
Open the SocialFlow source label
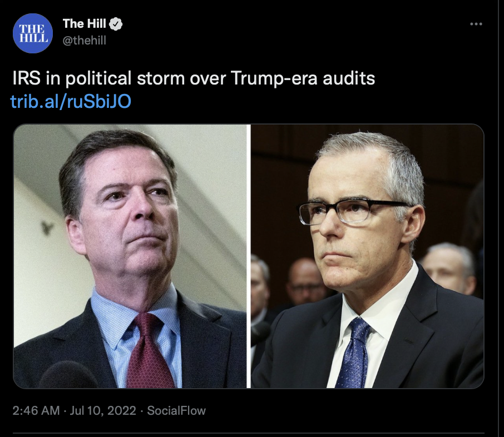176,411
